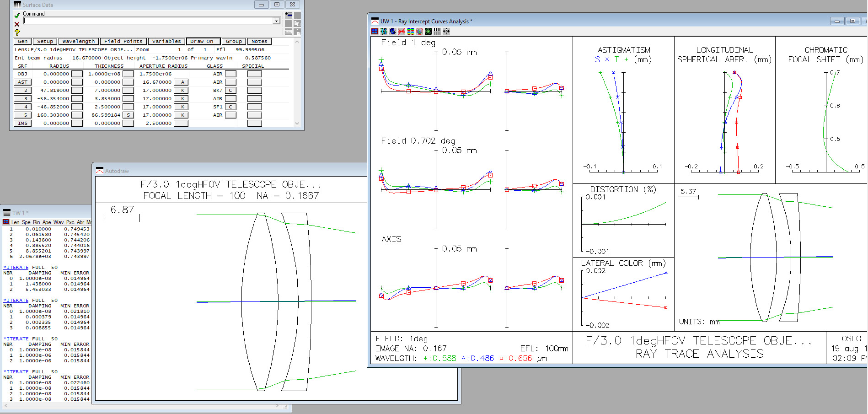Open the Len menu in TW 1 window
The height and width of the screenshot is (414, 868).
pyautogui.click(x=15, y=222)
